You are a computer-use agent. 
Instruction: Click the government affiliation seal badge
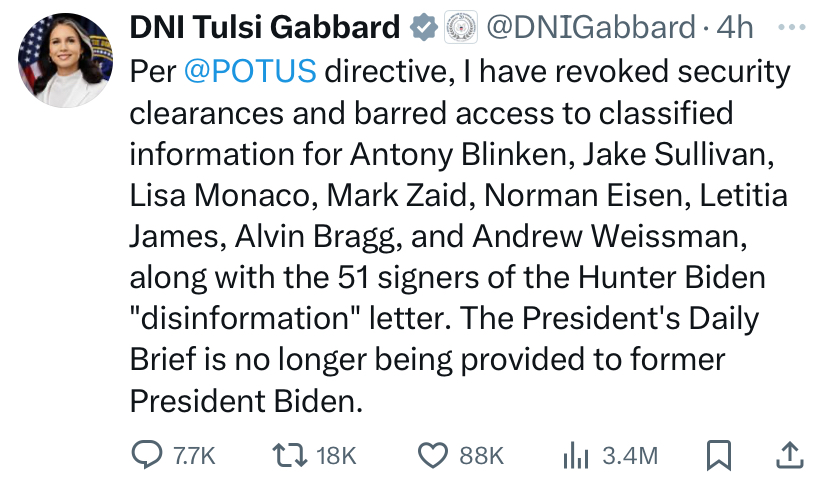(460, 27)
